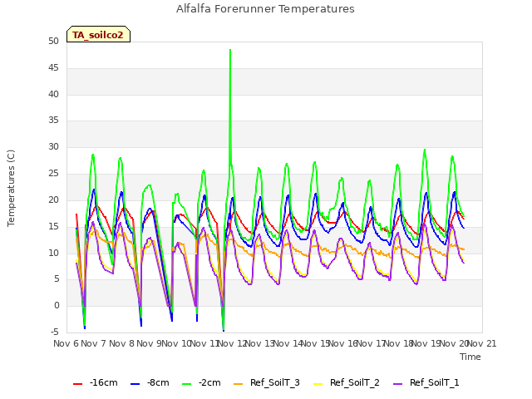Click the orange Ref_SoilT_3 legend swatch
This screenshot has width=532, height=399.
(x=239, y=384)
